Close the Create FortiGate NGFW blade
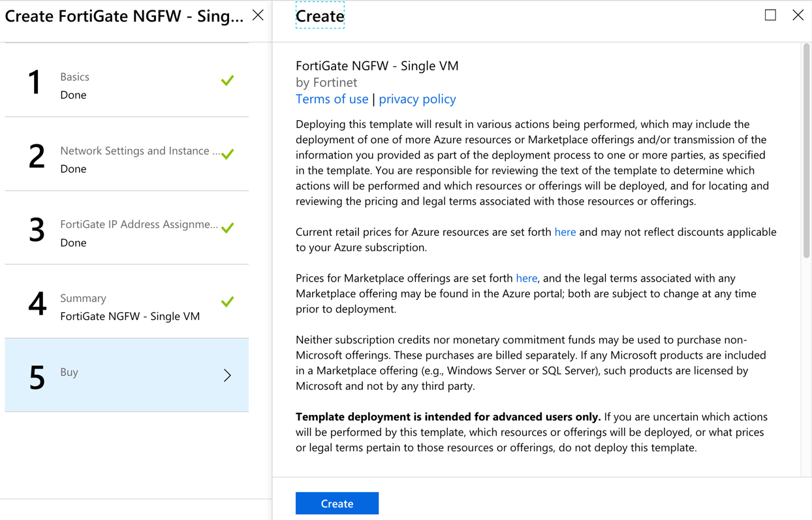This screenshot has height=520, width=812. 258,15
